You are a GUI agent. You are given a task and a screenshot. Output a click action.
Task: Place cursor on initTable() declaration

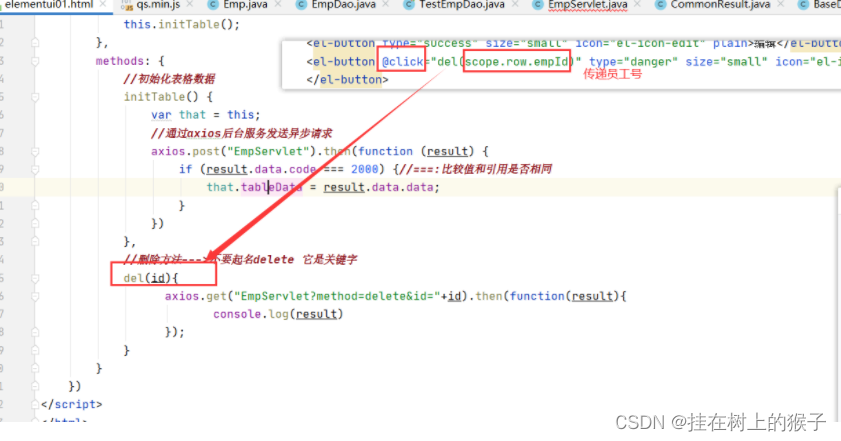coord(168,97)
